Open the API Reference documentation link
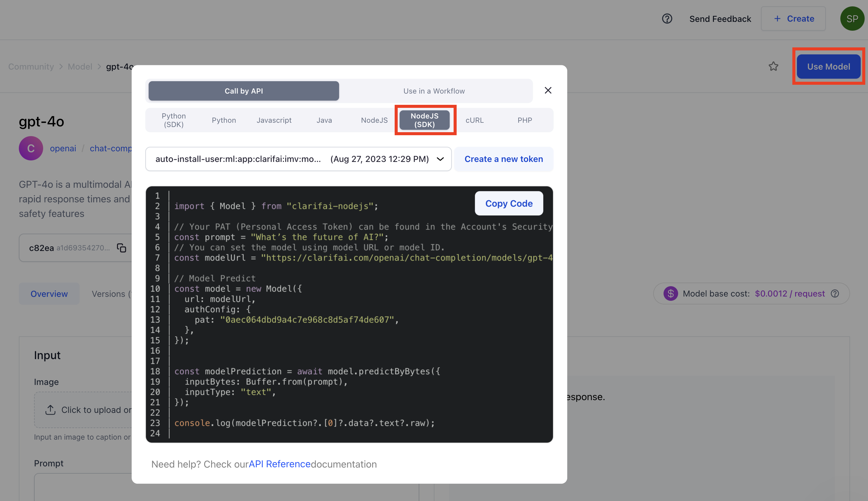The width and height of the screenshot is (868, 501). 279,464
